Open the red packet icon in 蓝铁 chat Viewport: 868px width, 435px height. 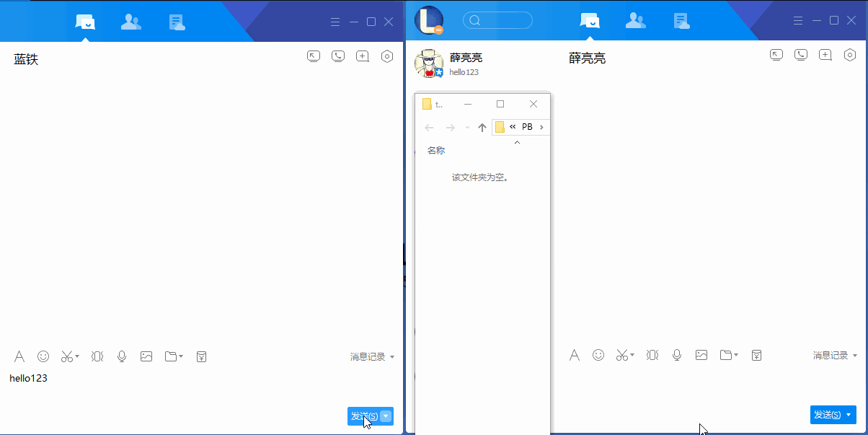click(x=202, y=356)
